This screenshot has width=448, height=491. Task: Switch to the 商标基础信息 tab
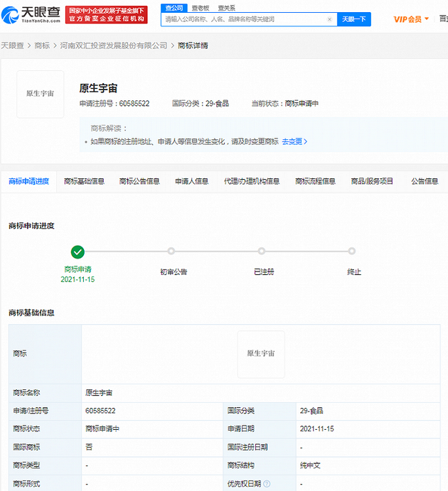84,181
